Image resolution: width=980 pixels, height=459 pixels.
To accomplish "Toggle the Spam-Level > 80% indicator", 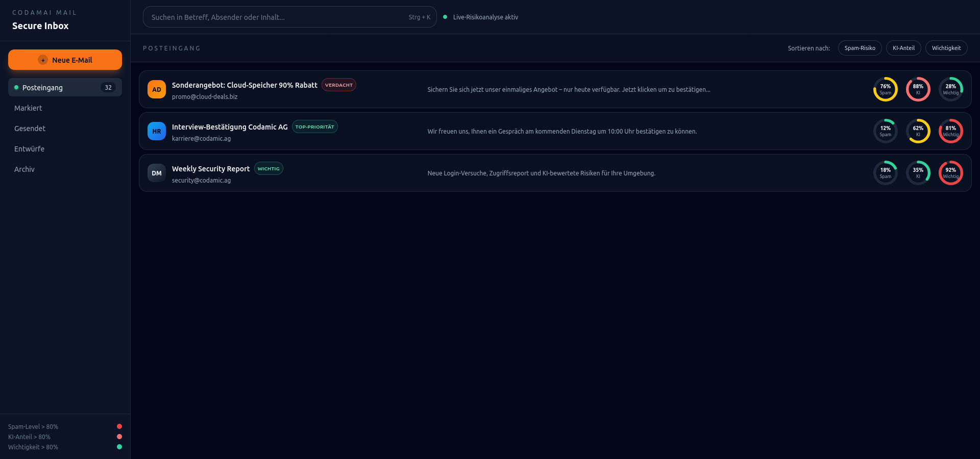I will pyautogui.click(x=119, y=426).
